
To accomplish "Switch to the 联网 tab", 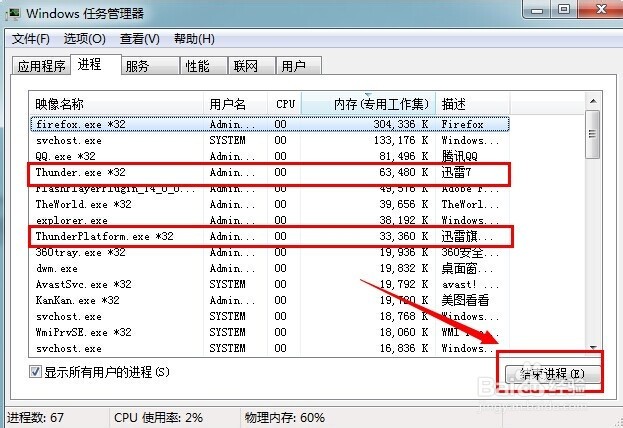I will [x=252, y=66].
